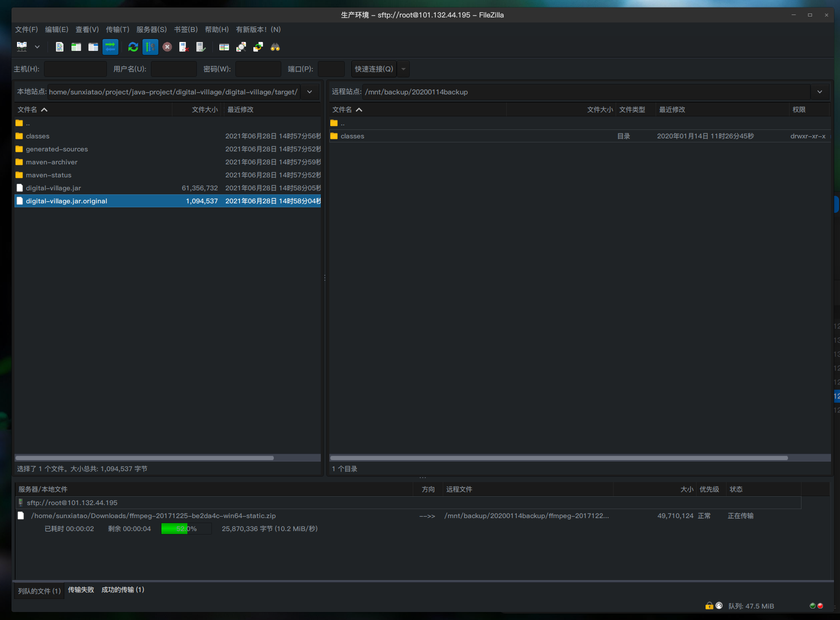The height and width of the screenshot is (620, 840).
Task: Expand the remote site path dropdown
Action: click(820, 92)
